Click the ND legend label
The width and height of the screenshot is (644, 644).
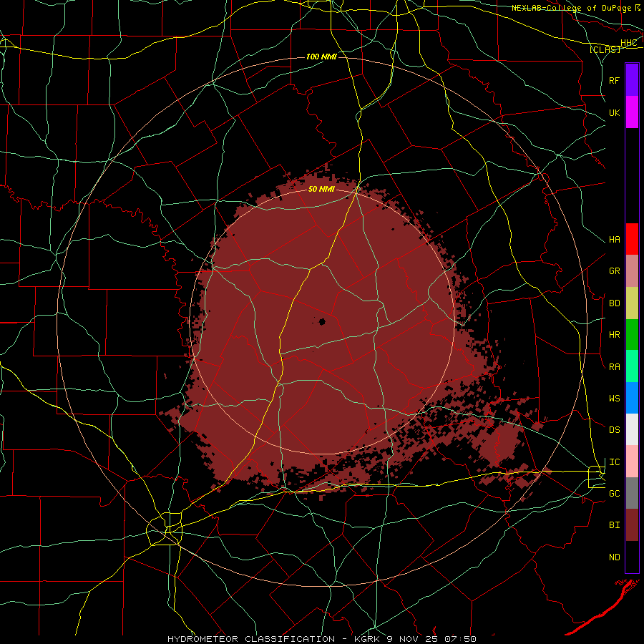click(614, 557)
